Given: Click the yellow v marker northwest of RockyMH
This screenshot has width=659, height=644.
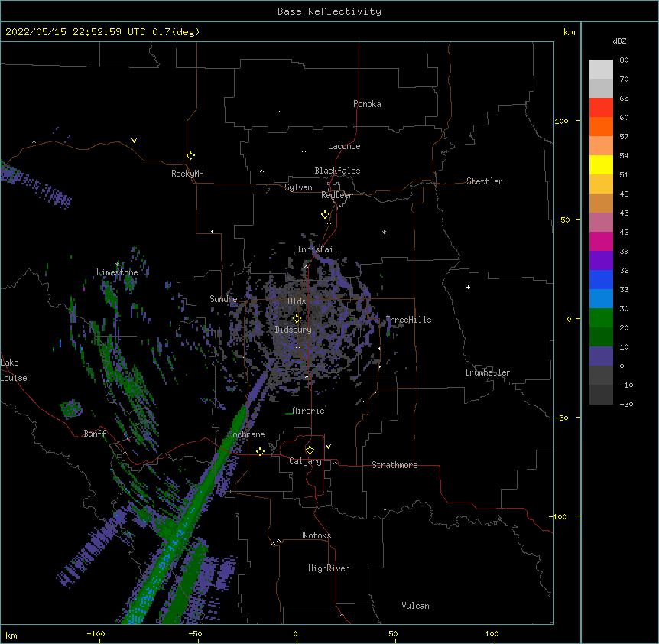Looking at the screenshot, I should pyautogui.click(x=134, y=141).
